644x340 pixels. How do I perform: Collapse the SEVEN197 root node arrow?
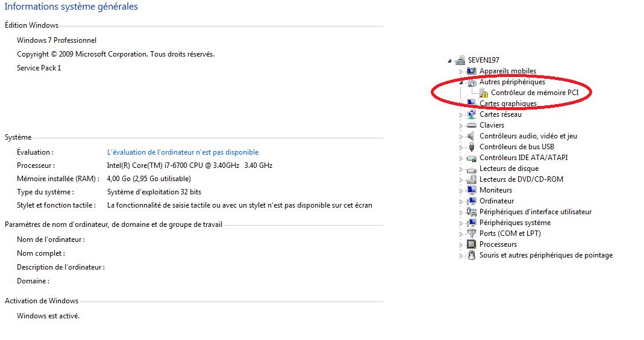(x=449, y=61)
